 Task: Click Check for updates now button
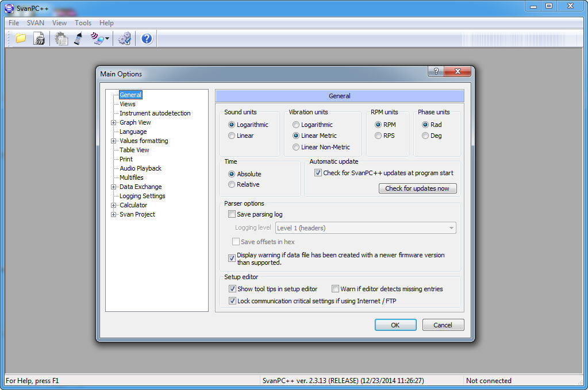(x=417, y=188)
